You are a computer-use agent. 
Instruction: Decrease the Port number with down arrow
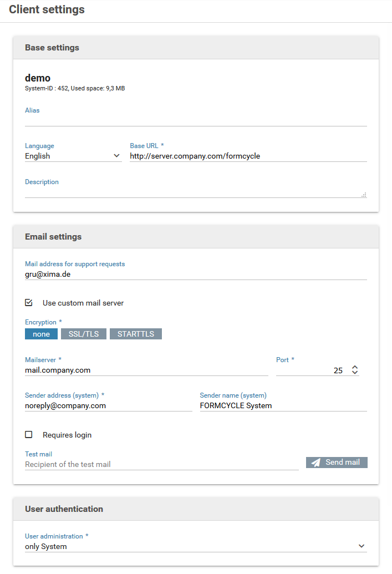(355, 373)
